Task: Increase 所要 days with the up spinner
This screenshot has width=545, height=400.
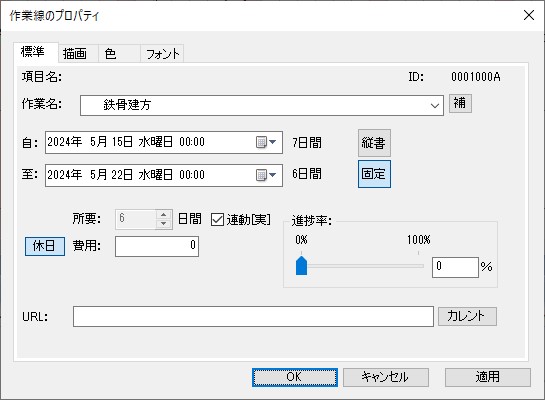Action: tap(163, 215)
